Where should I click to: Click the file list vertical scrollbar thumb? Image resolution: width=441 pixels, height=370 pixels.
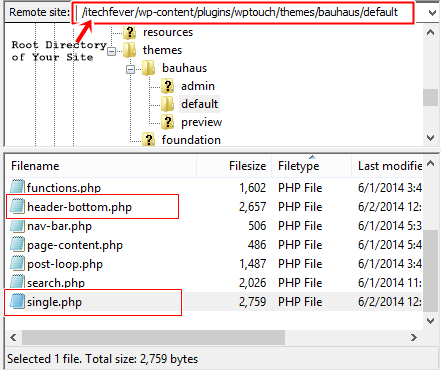pyautogui.click(x=431, y=271)
